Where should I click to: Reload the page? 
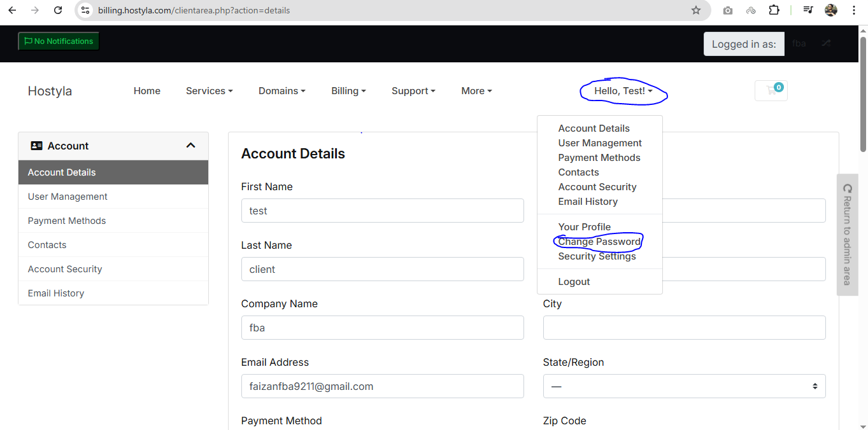click(58, 10)
